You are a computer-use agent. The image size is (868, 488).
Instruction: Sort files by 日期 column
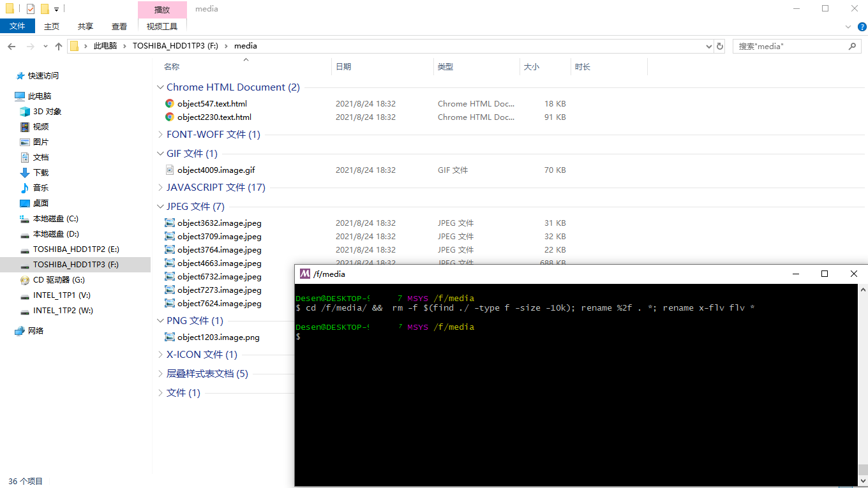pyautogui.click(x=343, y=66)
